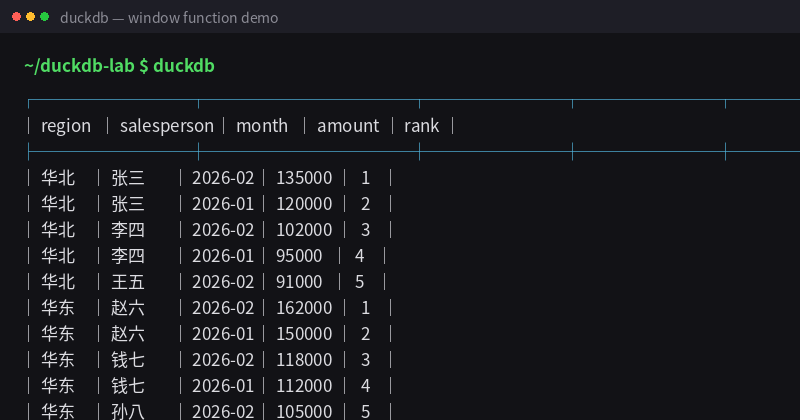Click month 2026-02 in the 102000 row
Image resolution: width=800 pixels, height=420 pixels.
coord(223,230)
